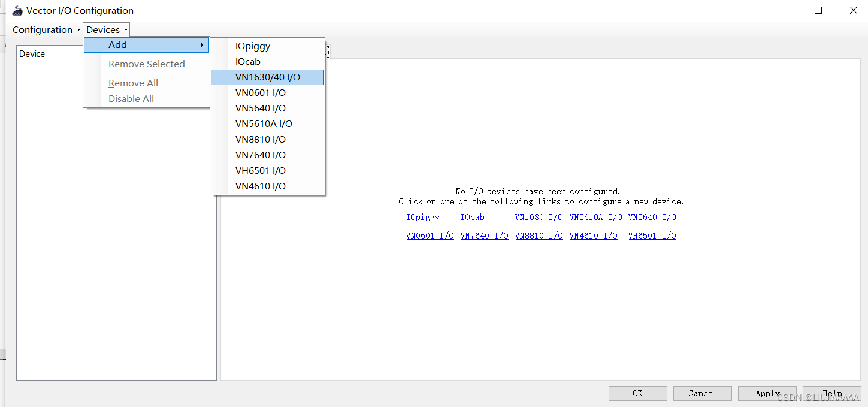This screenshot has width=868, height=407.
Task: Choose IOcab from Add submenu
Action: (267, 62)
